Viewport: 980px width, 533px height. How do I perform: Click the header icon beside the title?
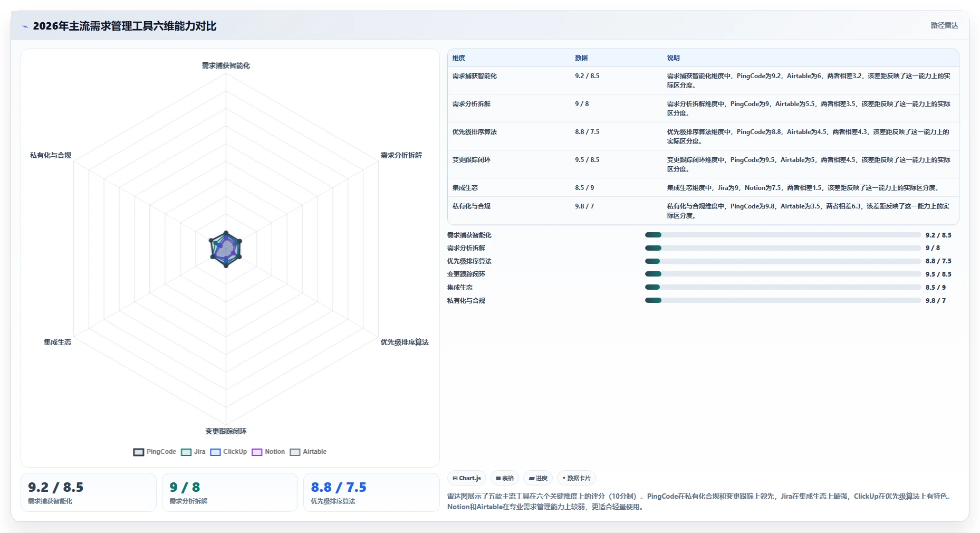(25, 26)
